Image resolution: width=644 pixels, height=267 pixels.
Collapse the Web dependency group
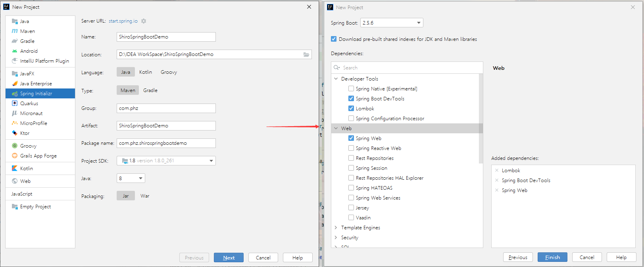tap(336, 129)
